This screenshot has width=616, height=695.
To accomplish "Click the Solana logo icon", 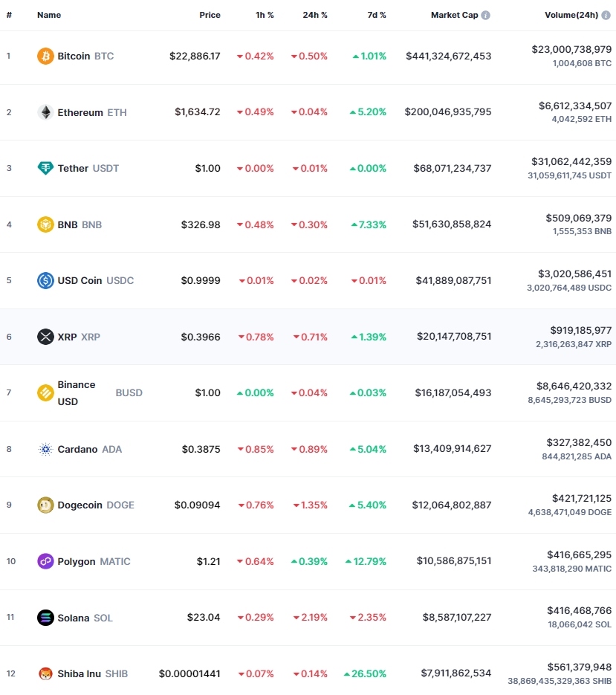I will tap(45, 618).
